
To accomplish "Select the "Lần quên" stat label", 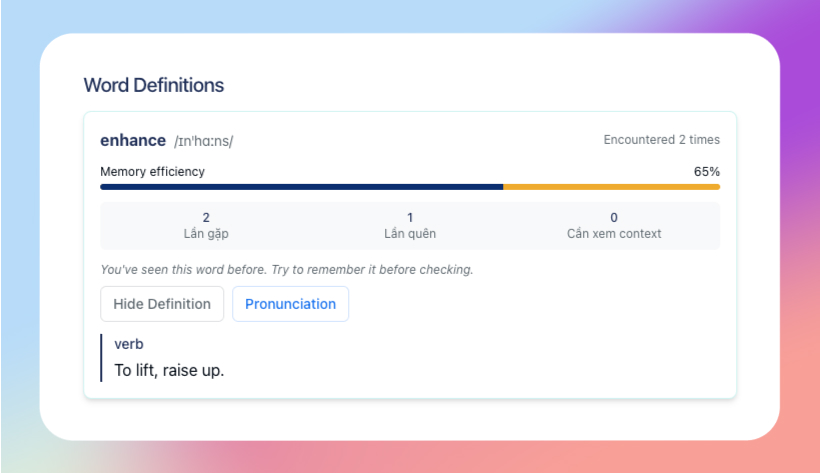I will pos(410,234).
